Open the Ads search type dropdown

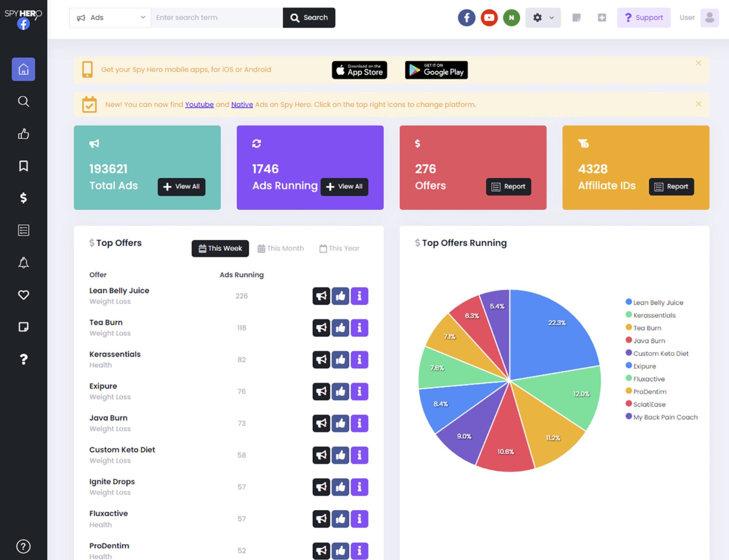[x=110, y=17]
